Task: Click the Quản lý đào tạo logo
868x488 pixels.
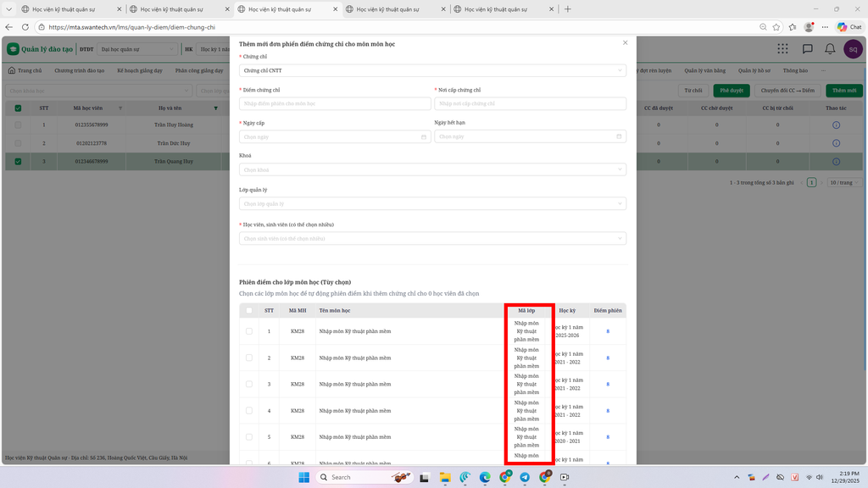Action: pos(40,48)
